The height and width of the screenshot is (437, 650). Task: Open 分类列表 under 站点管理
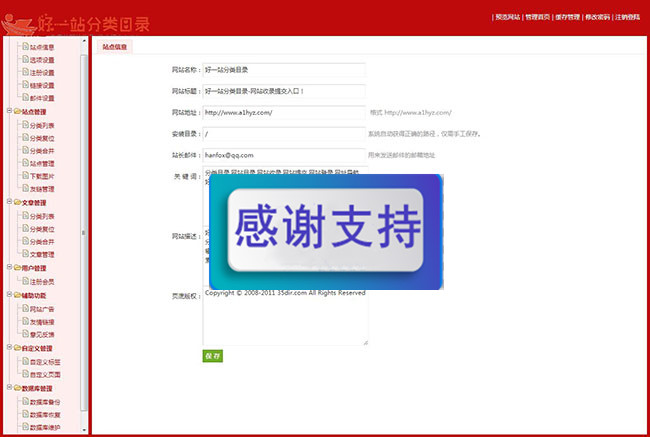[x=42, y=125]
